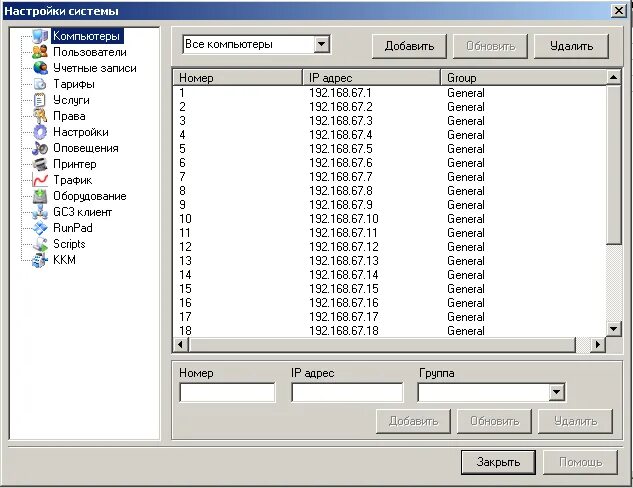
Task: Select the Принтер tree item
Action: click(x=75, y=164)
